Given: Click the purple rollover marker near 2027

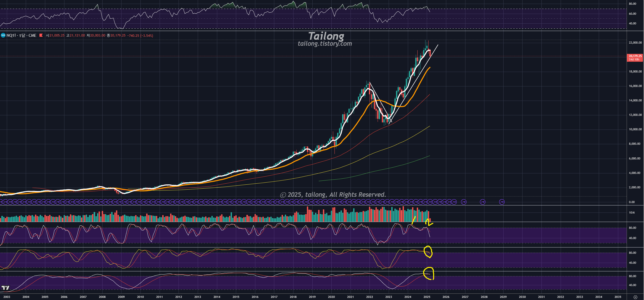Looking at the screenshot, I should 464,202.
